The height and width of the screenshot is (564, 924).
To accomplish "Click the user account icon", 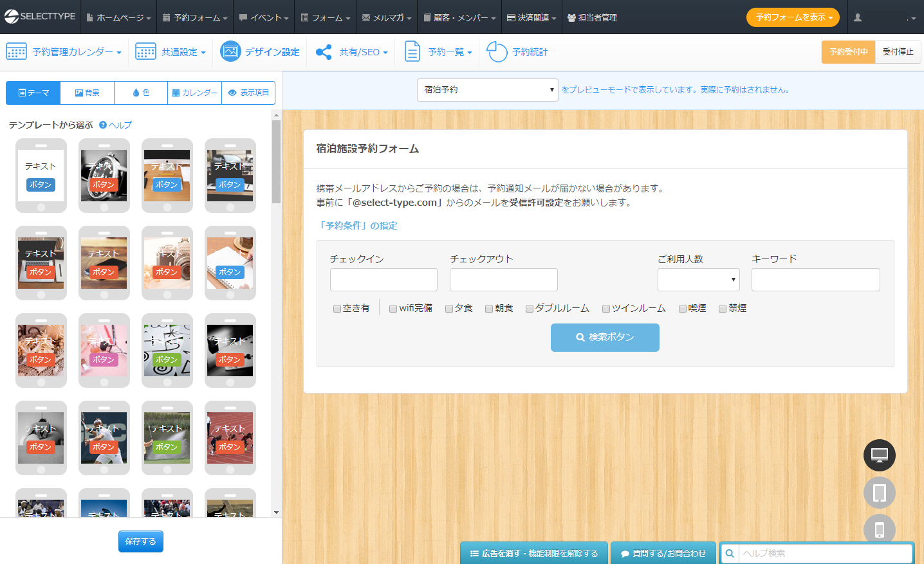I will pyautogui.click(x=858, y=18).
